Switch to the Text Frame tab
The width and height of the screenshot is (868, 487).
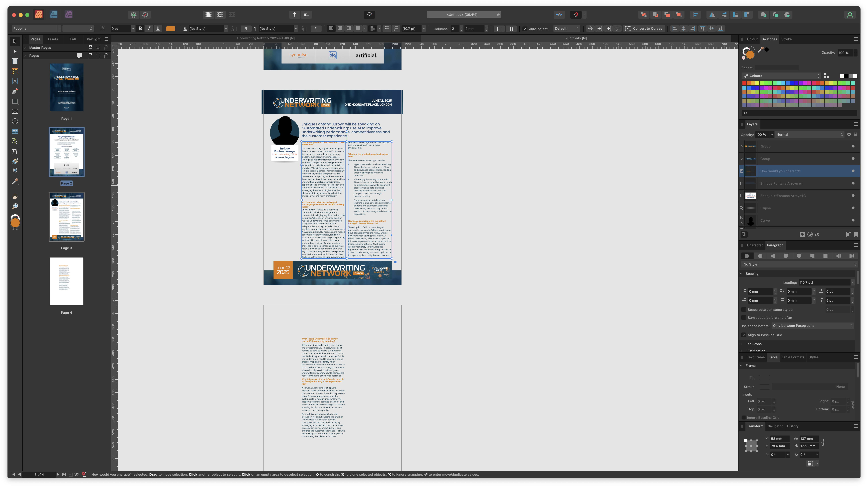[756, 357]
